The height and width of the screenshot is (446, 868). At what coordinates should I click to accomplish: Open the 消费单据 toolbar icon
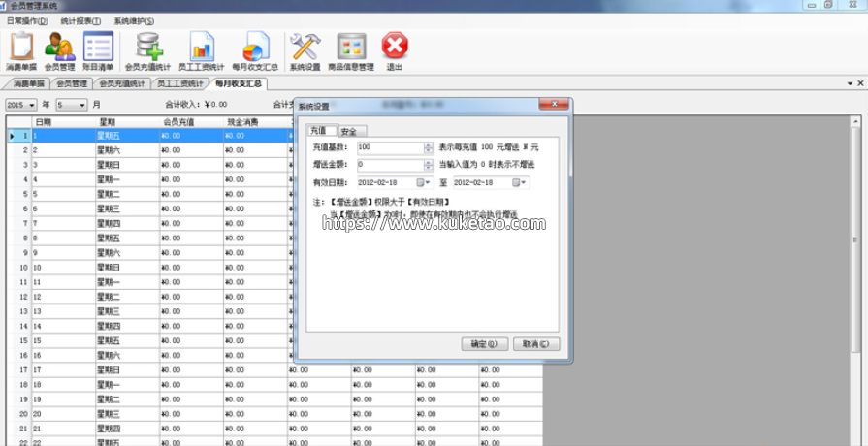(21, 51)
